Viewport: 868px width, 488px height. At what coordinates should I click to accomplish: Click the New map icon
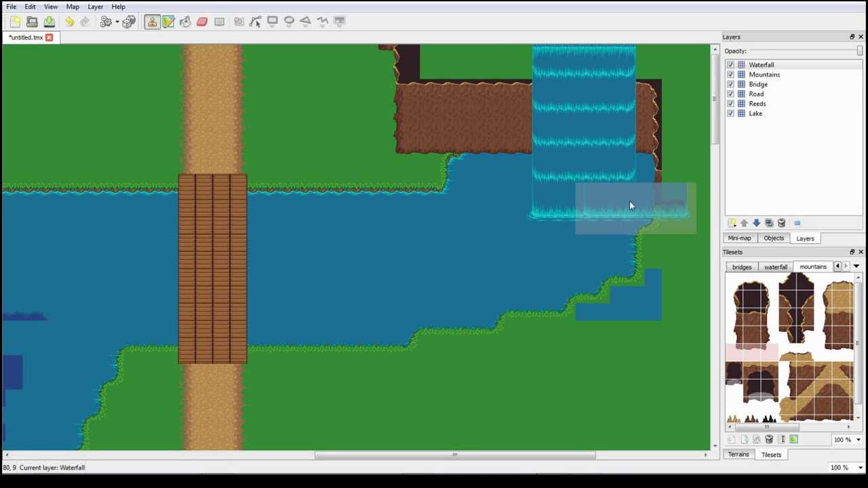[x=15, y=22]
